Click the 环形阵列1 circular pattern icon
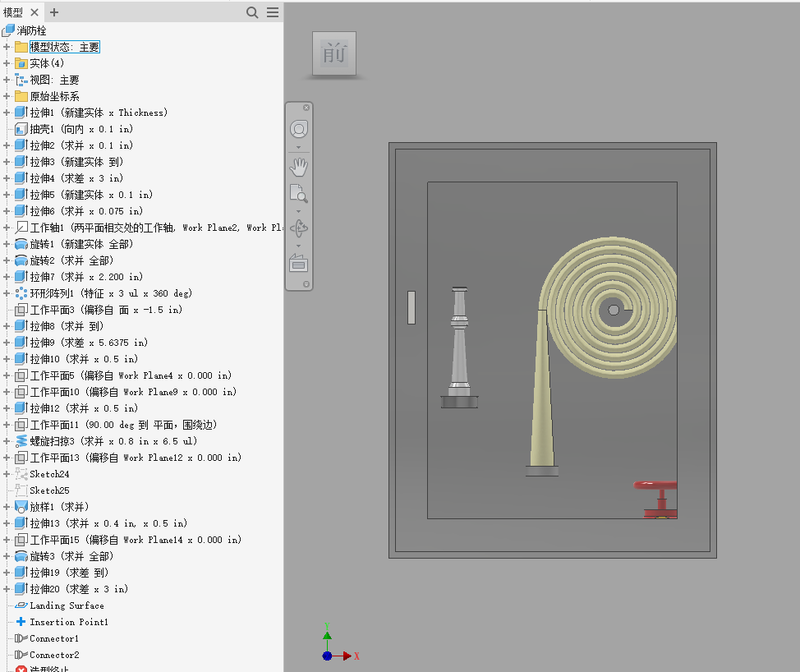Viewport: 800px width, 672px height. point(21,293)
